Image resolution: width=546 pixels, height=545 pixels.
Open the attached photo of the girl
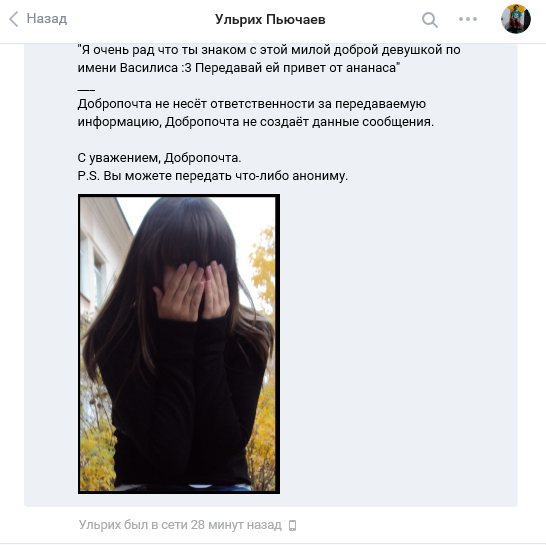click(179, 344)
